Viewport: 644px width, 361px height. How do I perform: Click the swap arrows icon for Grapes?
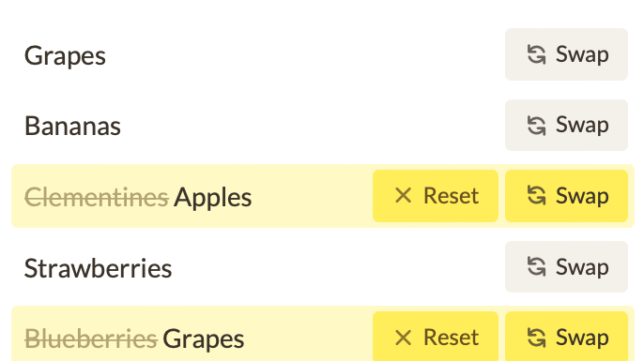pyautogui.click(x=536, y=54)
